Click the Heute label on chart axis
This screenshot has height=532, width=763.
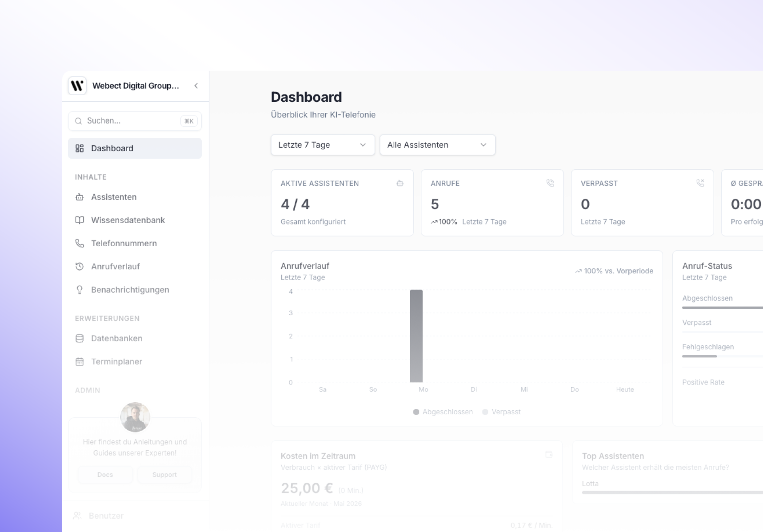click(625, 389)
